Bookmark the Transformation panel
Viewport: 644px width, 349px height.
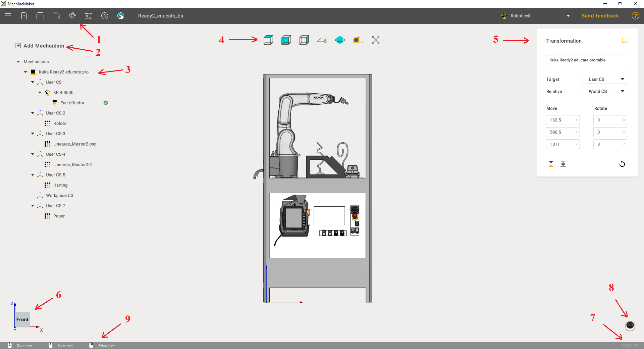pos(625,41)
